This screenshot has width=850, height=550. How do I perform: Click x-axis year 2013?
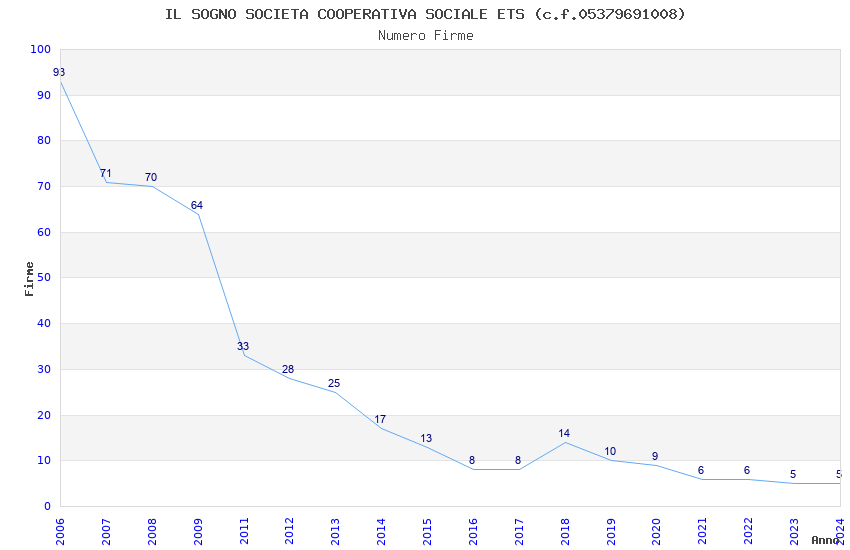pyautogui.click(x=335, y=531)
